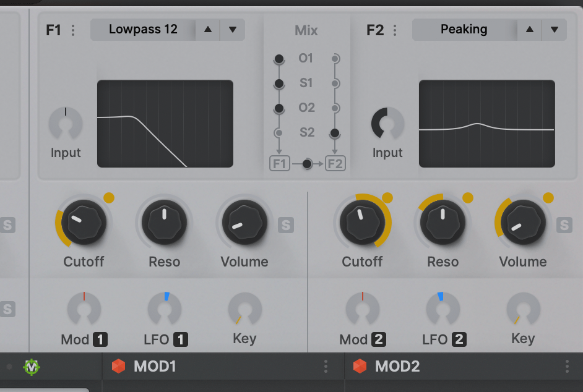The width and height of the screenshot is (583, 392).
Task: Open the Mod 1 source selector badge
Action: click(100, 339)
